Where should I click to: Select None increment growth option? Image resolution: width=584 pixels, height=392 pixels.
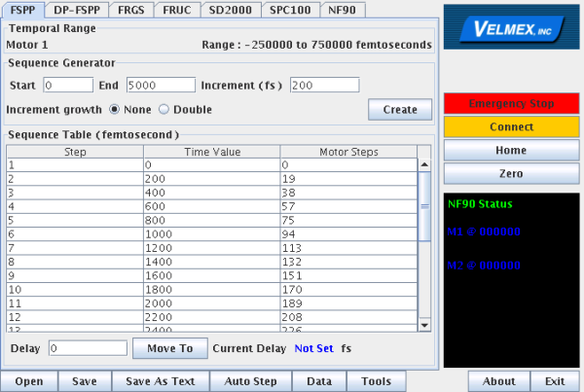coord(130,110)
